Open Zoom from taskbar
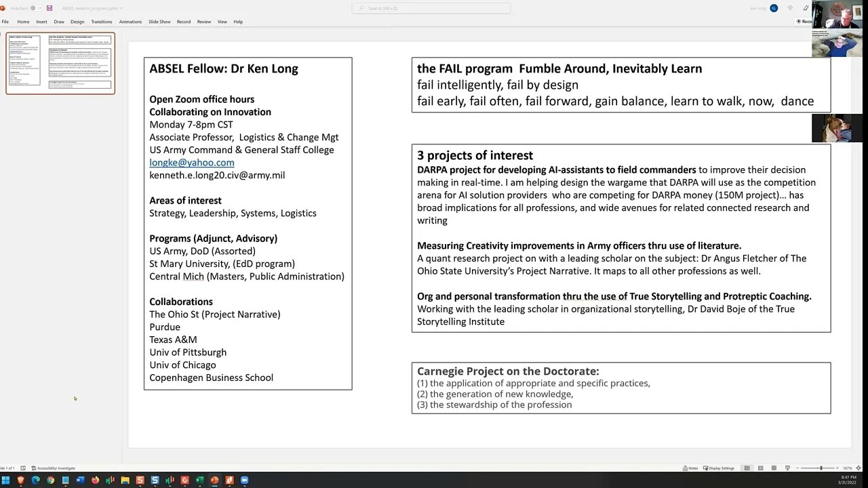The width and height of the screenshot is (868, 488). click(245, 481)
